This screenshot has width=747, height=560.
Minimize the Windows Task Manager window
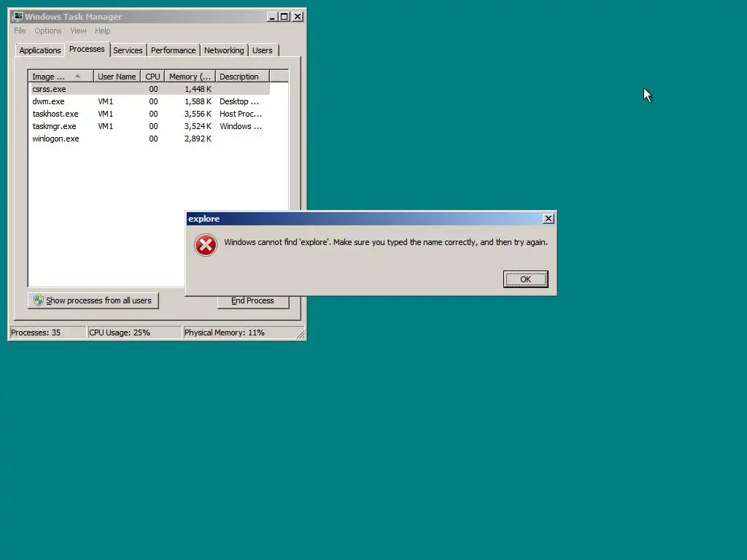[x=272, y=17]
